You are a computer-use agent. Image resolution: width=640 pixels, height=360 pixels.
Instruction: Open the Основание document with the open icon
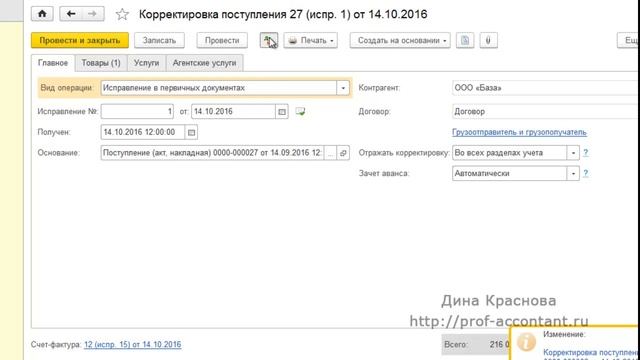343,153
